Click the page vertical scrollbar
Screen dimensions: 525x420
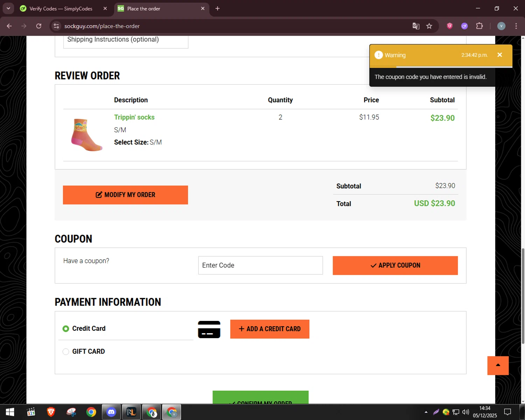pyautogui.click(x=523, y=296)
